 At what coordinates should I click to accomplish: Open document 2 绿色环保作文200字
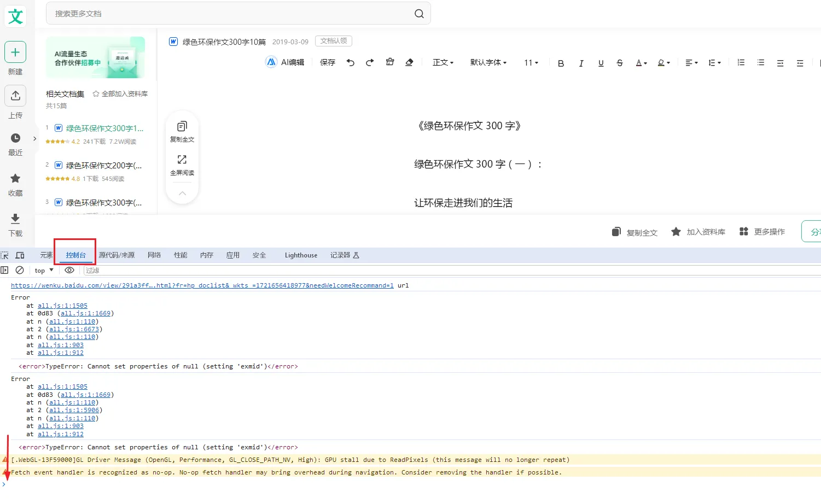tap(104, 166)
